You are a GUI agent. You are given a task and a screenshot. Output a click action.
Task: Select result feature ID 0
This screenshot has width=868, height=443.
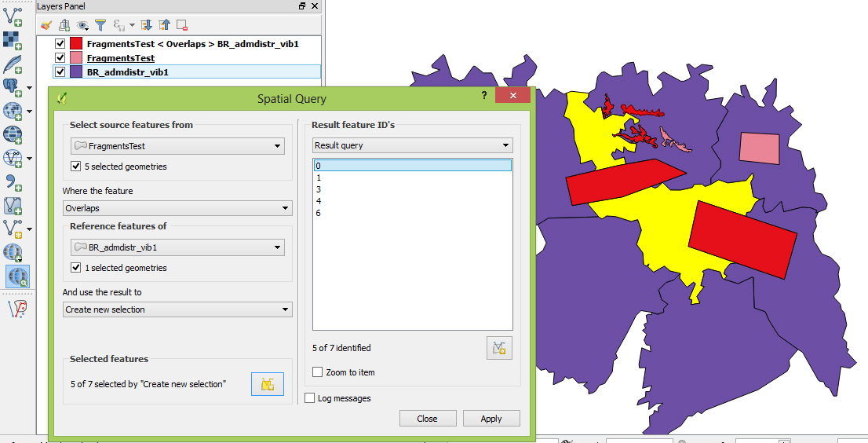pyautogui.click(x=412, y=166)
